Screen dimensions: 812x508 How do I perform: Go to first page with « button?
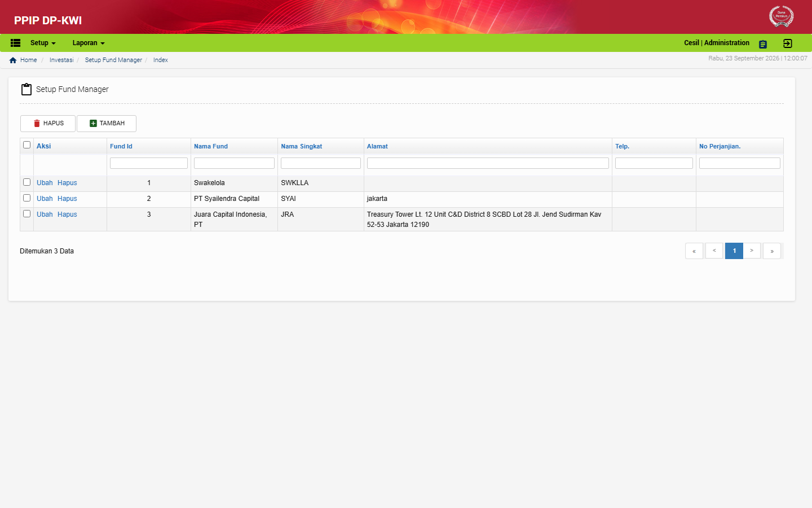point(694,251)
